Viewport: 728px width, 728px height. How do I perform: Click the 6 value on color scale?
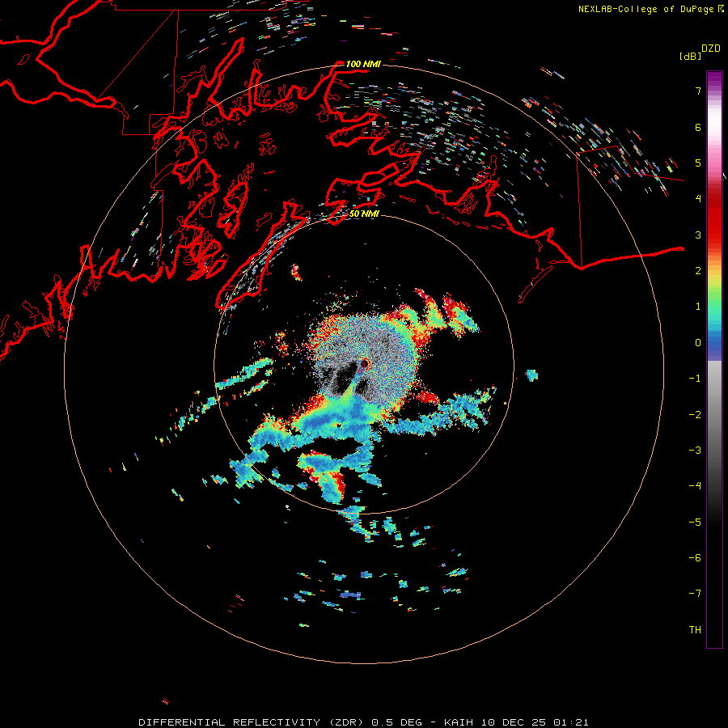coord(698,127)
